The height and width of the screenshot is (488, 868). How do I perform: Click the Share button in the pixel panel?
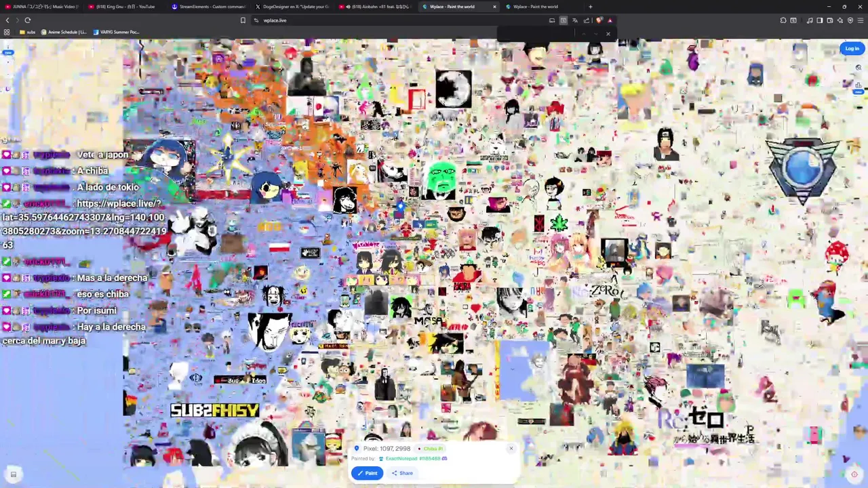pos(402,473)
